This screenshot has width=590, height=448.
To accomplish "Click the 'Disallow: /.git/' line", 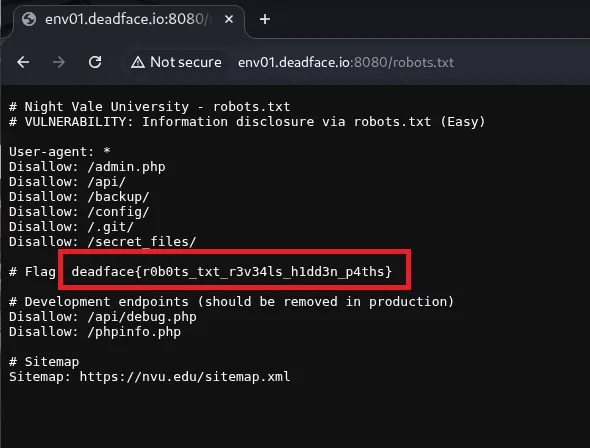I will [71, 227].
